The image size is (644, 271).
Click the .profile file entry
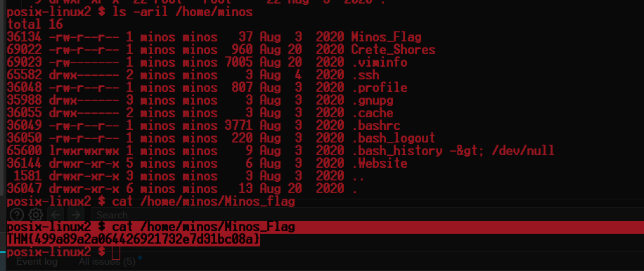379,88
